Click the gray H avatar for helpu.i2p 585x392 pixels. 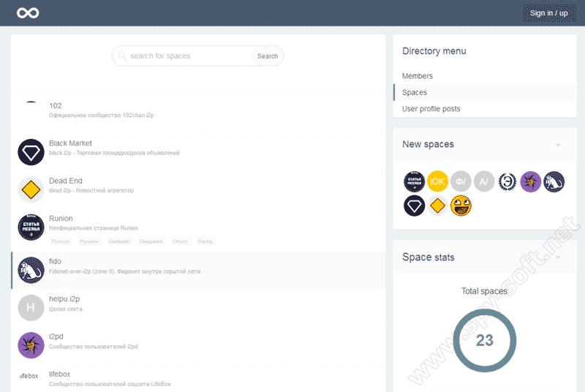pos(31,308)
